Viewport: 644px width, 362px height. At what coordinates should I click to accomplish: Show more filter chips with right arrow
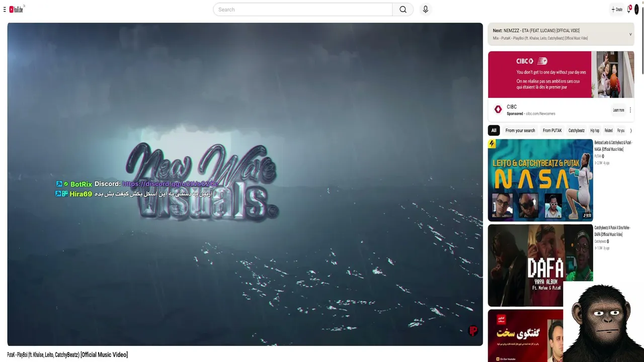[631, 131]
